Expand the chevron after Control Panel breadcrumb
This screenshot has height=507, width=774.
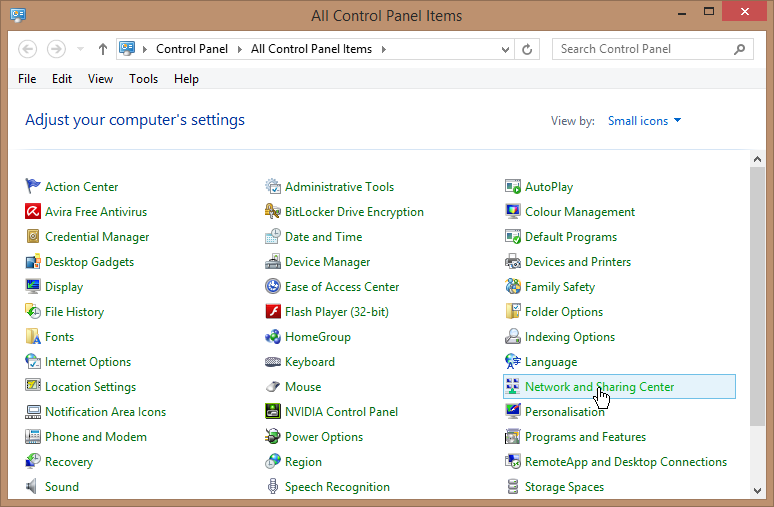point(239,49)
